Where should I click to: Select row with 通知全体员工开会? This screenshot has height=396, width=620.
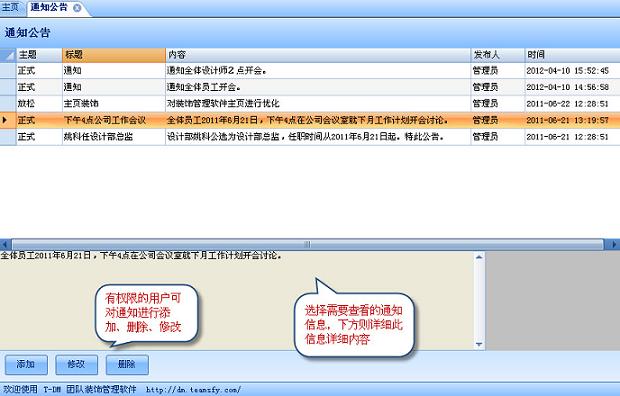coord(310,87)
